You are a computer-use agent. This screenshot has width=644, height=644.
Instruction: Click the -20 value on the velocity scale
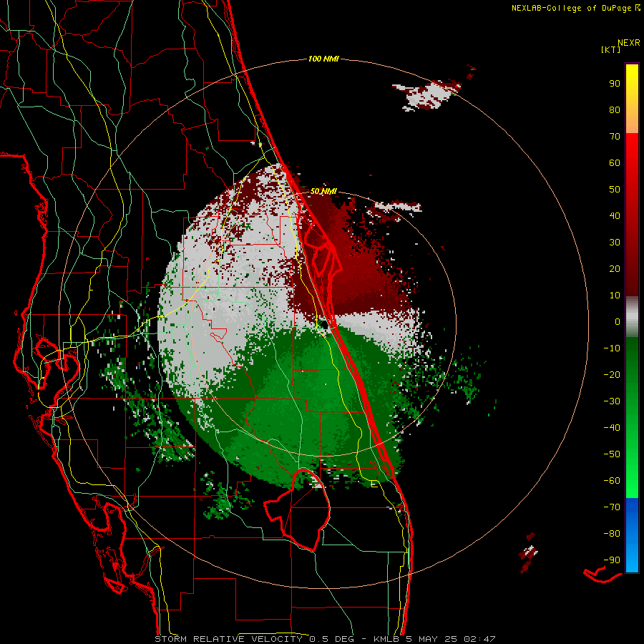[612, 374]
